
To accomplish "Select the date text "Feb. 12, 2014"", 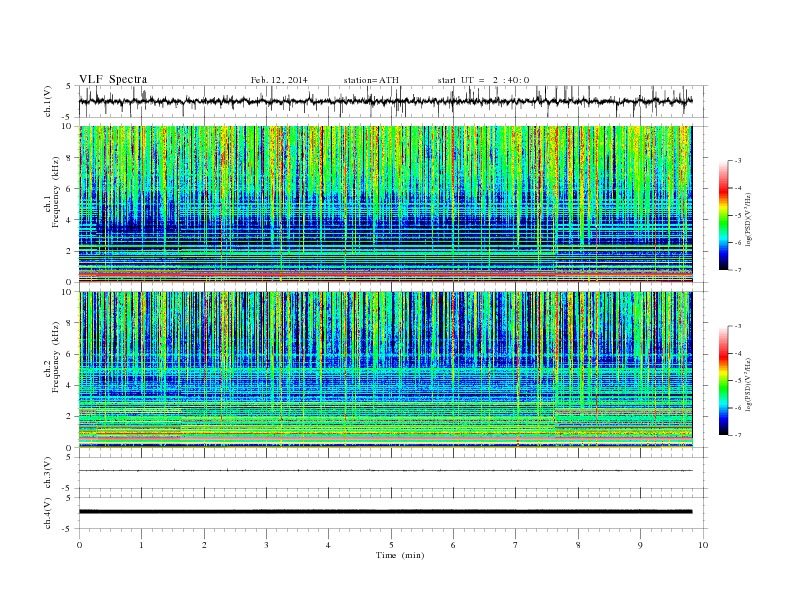I will pyautogui.click(x=279, y=80).
